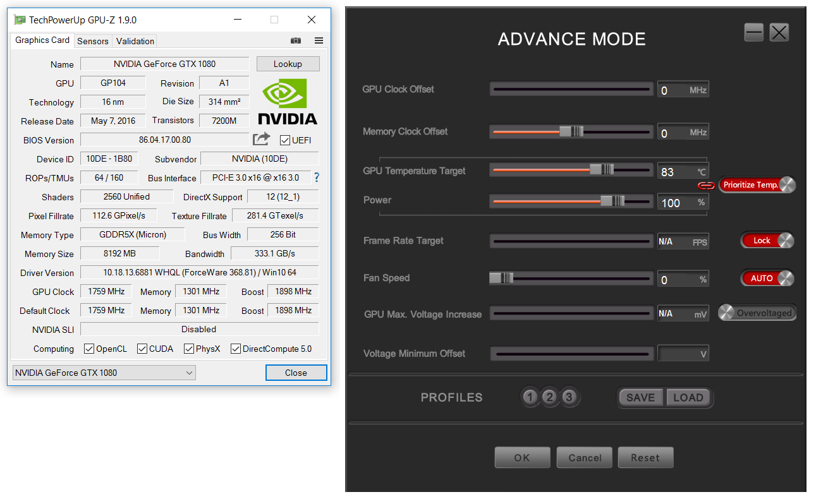Switch to the Validation tab
816x504 pixels.
pyautogui.click(x=135, y=41)
